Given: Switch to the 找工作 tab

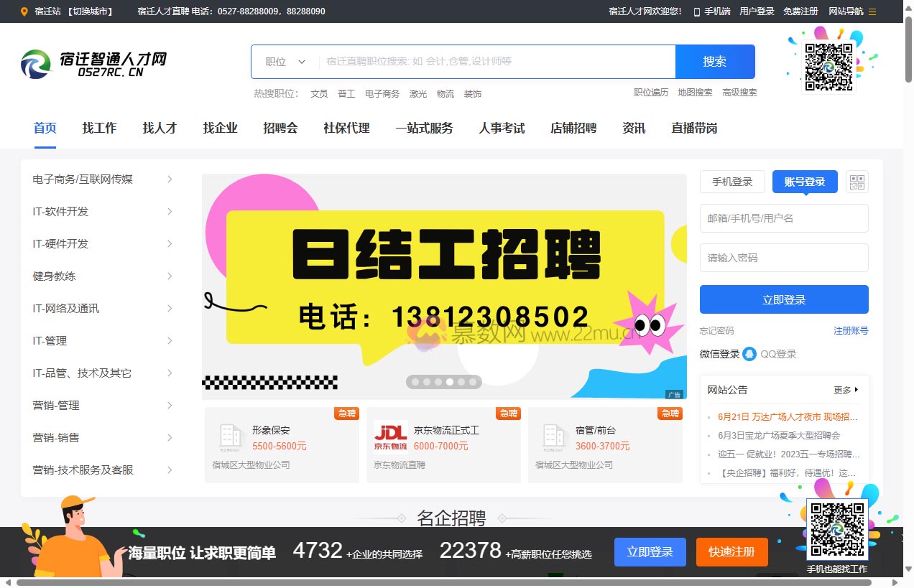Looking at the screenshot, I should coord(99,128).
